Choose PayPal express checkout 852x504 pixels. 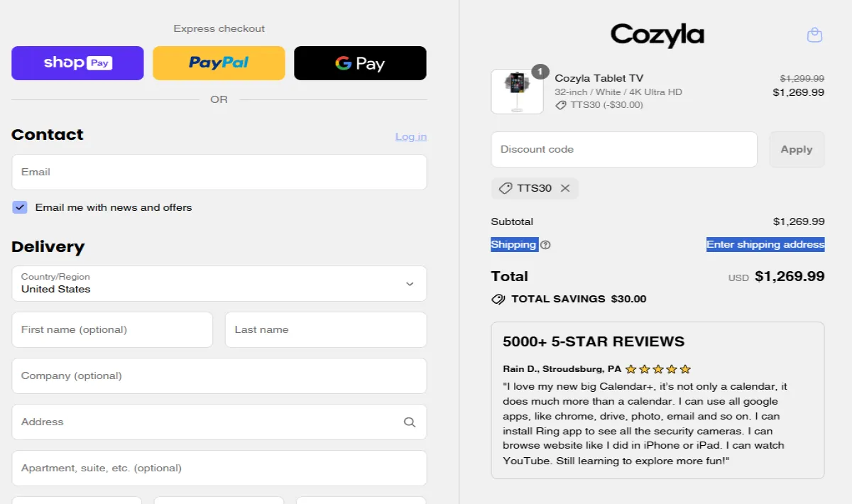coord(219,63)
